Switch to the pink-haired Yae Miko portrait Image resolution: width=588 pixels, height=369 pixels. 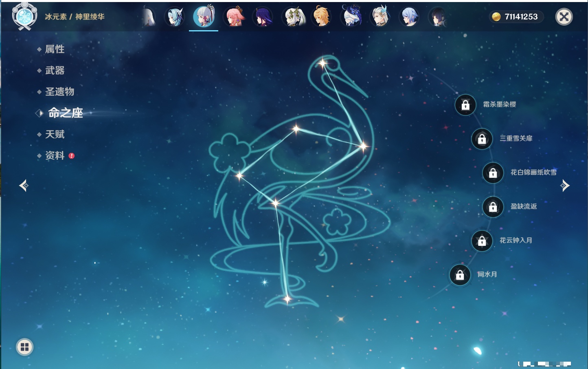coord(235,17)
